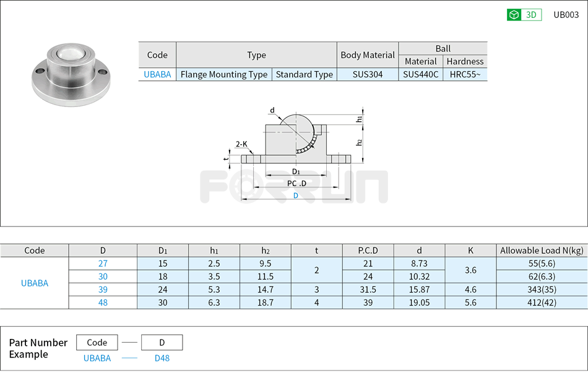Screen dimensions: 588x373
Task: Click the 55(5.6) allowable load cell
Action: pos(542,264)
